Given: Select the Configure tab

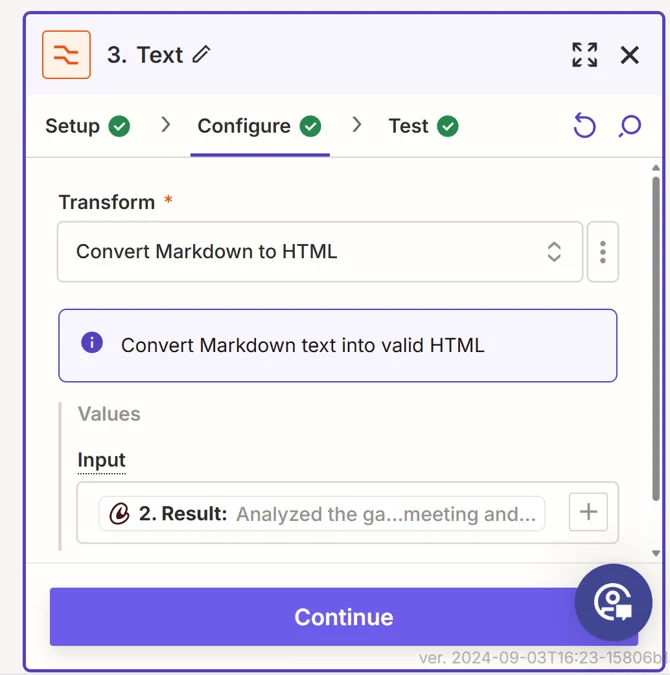Looking at the screenshot, I should tap(258, 126).
